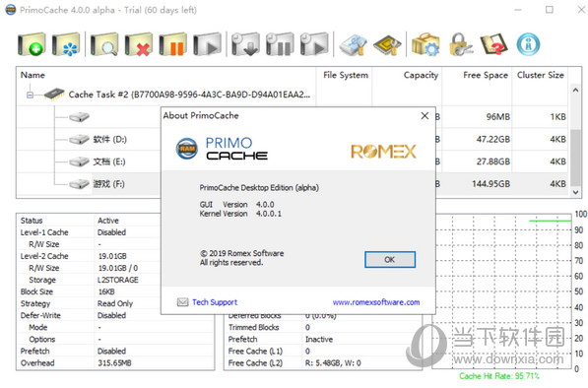Click the Level-2 Cache 19.01GB value

click(112, 256)
